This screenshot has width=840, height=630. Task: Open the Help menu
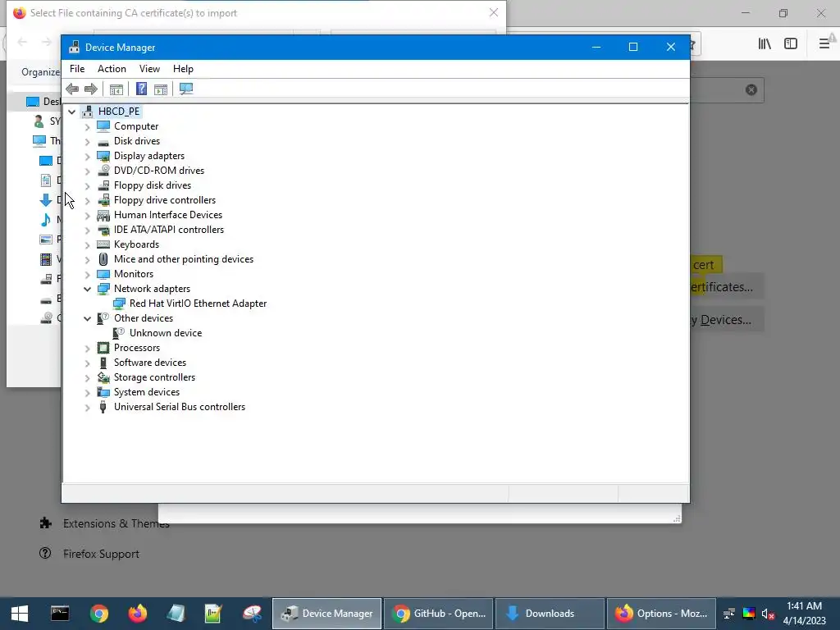pos(183,69)
